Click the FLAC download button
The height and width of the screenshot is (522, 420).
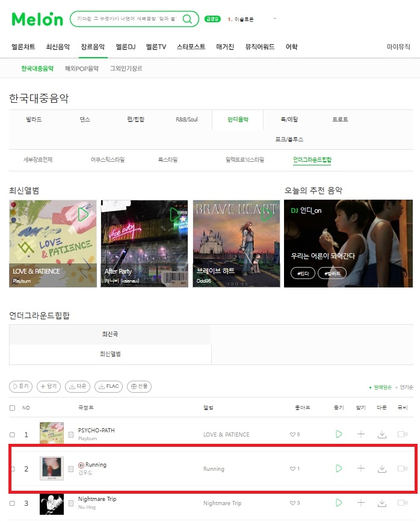pos(108,386)
